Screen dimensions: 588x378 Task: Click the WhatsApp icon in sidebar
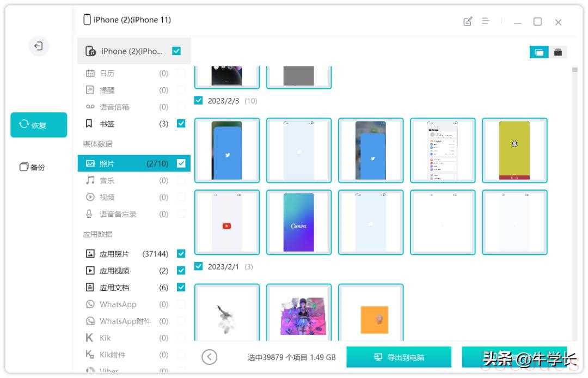[x=90, y=304]
